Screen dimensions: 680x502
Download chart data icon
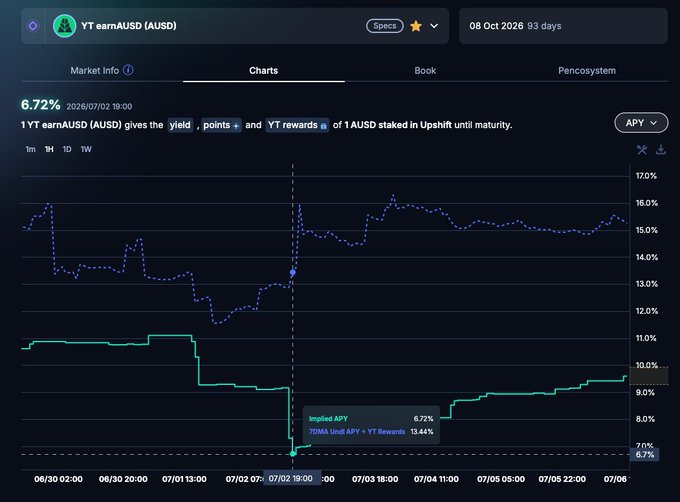pos(660,150)
